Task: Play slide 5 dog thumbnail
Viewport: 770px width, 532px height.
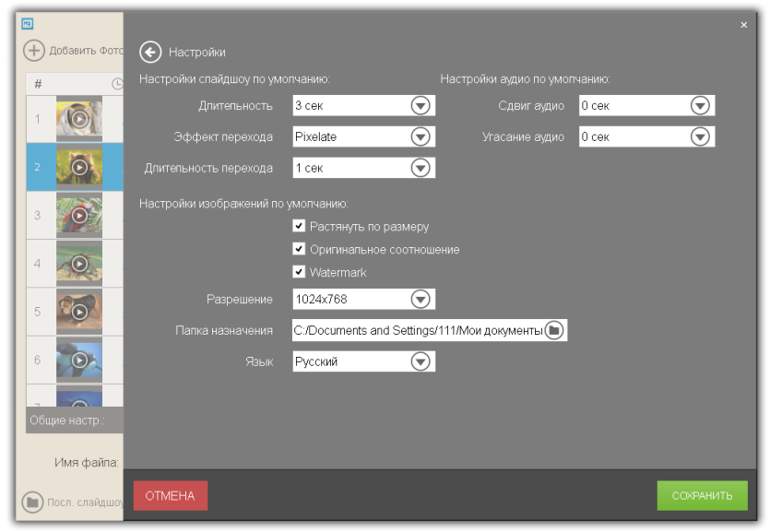Action: [79, 312]
